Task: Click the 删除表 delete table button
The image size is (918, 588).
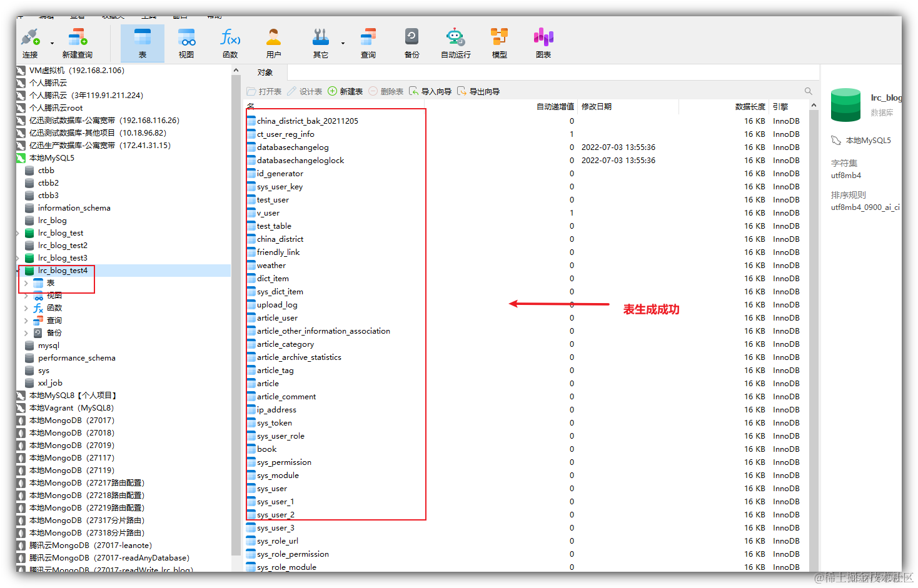Action: 386,91
